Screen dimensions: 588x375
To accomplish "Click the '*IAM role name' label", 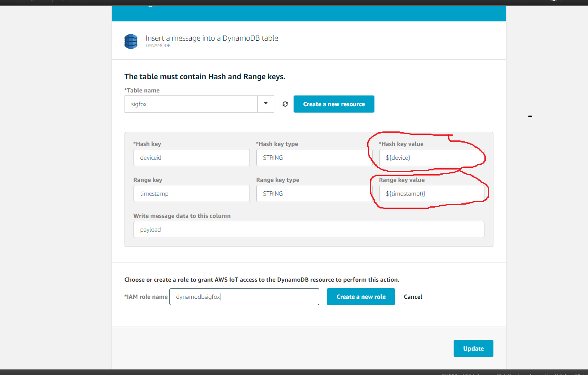I will (146, 297).
